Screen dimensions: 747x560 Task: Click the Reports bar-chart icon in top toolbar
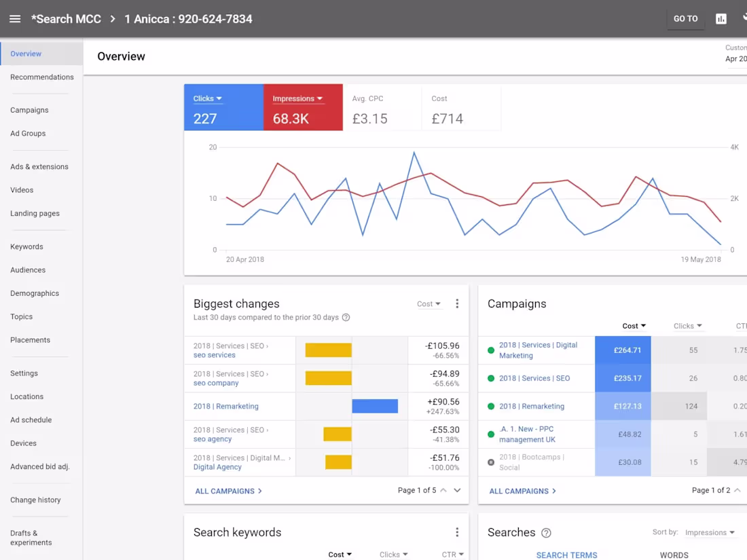point(721,18)
